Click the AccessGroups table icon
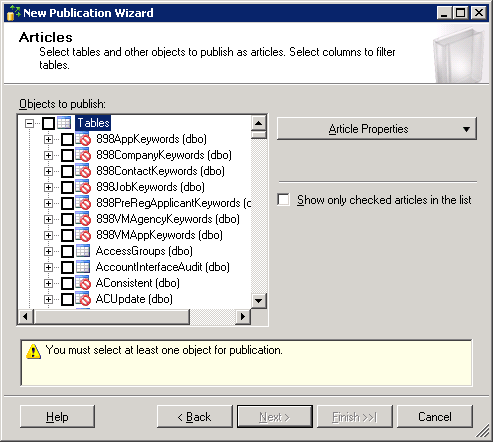 [x=83, y=251]
